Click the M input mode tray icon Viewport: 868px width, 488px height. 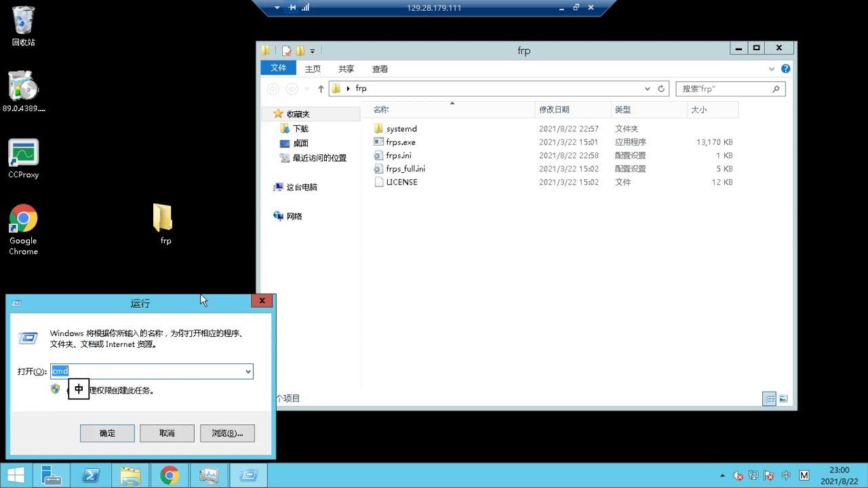[804, 476]
